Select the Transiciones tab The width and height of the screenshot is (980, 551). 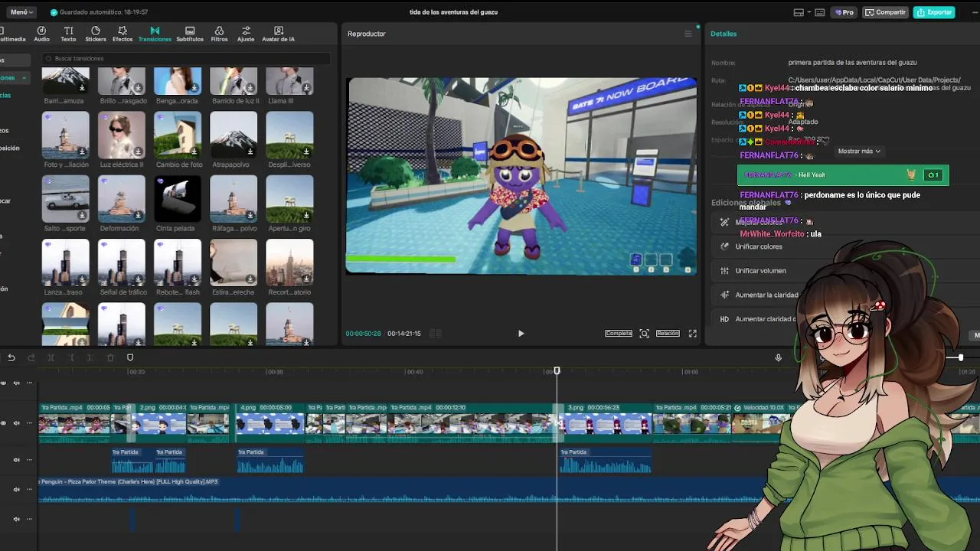[155, 34]
